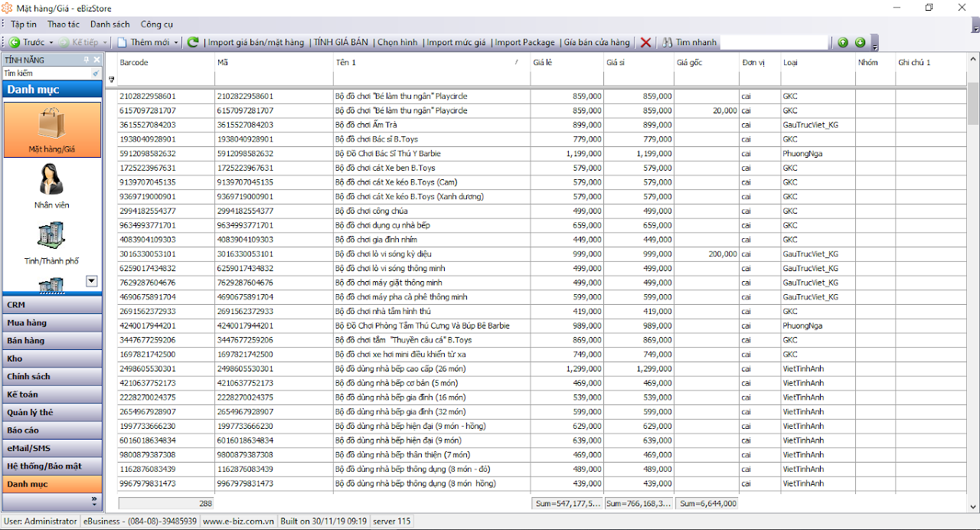Viewport: 980px width, 530px height.
Task: Click the Chọn hình button
Action: [x=397, y=42]
